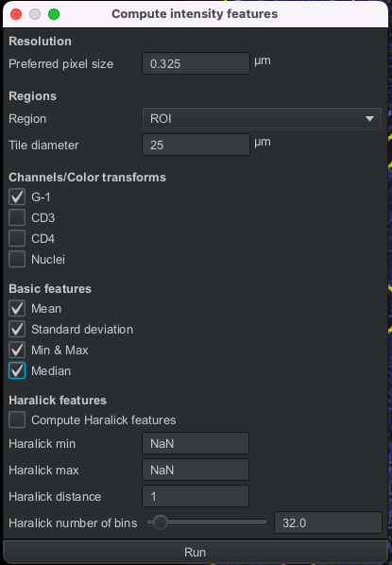Tick the CD4 channel option
Viewport: 392px width, 565px height.
pyautogui.click(x=17, y=238)
